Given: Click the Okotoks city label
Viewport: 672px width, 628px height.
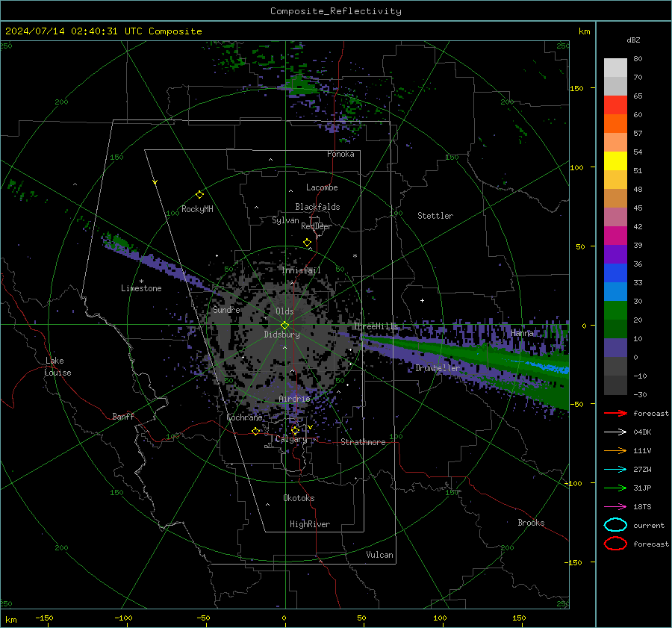Looking at the screenshot, I should pyautogui.click(x=299, y=498).
